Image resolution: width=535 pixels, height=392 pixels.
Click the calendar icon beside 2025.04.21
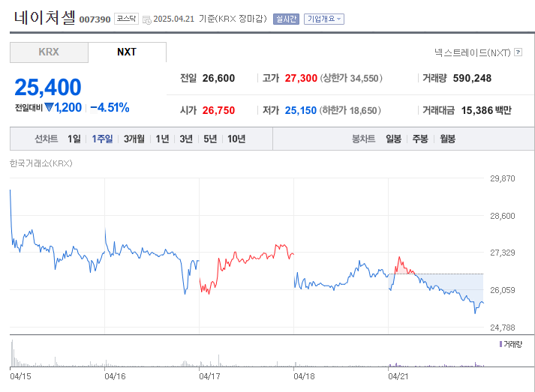[x=147, y=19]
